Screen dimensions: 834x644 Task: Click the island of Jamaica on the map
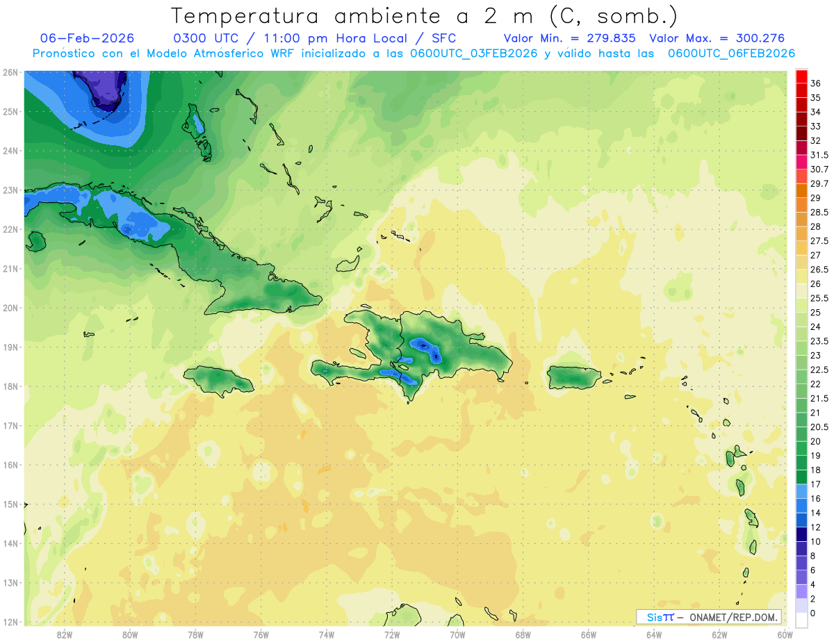point(218,380)
